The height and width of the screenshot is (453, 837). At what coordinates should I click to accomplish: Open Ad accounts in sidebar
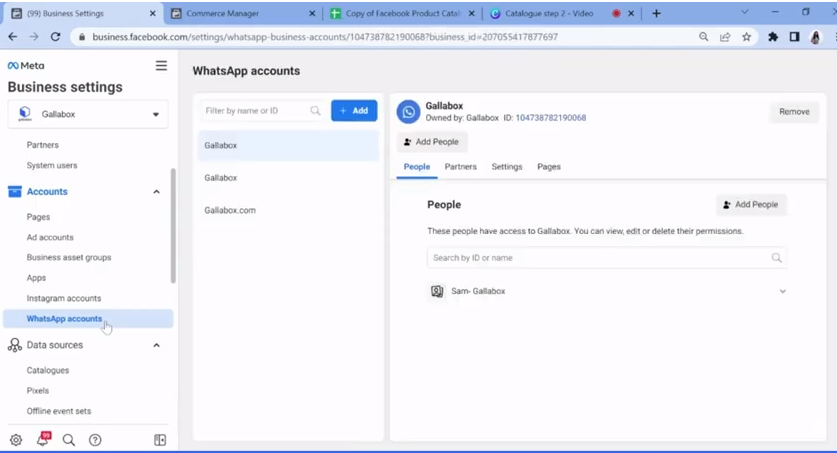click(50, 237)
